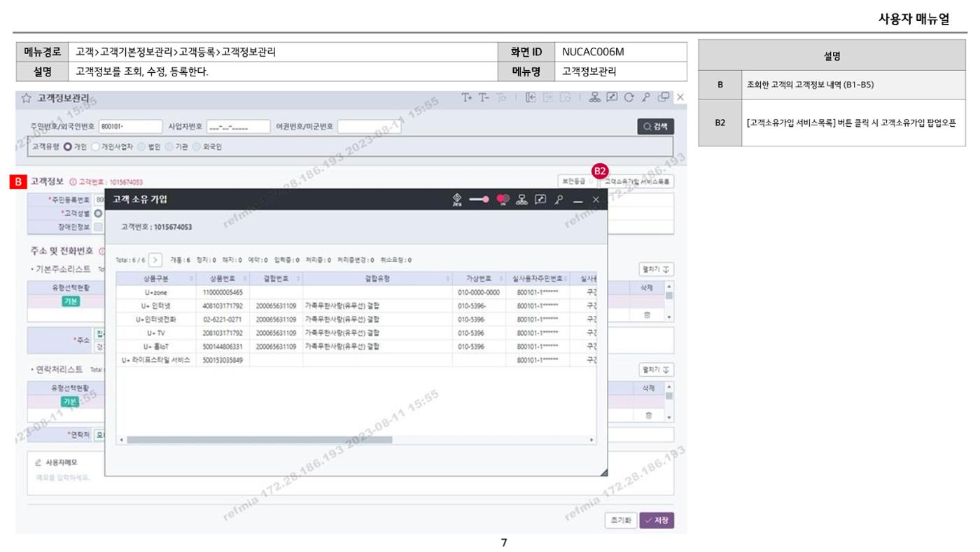Click the next page arrow beside Total 6/6
Screen dimensions: 980x552
[x=155, y=260]
